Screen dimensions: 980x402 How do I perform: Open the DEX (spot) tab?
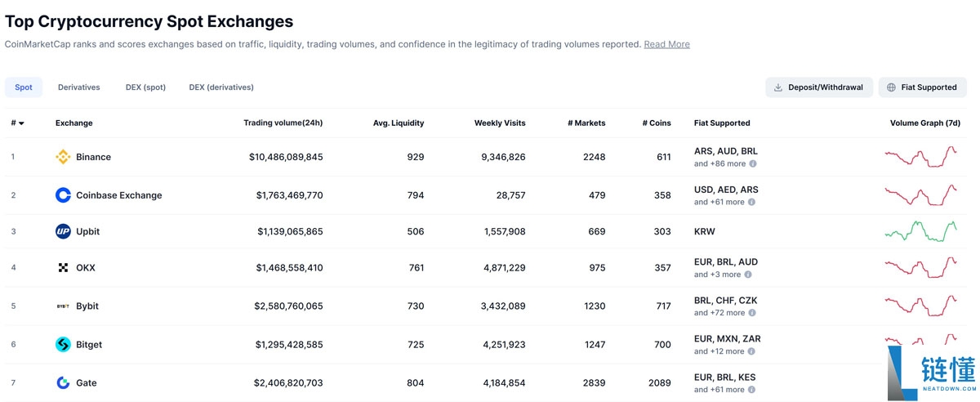click(x=145, y=87)
